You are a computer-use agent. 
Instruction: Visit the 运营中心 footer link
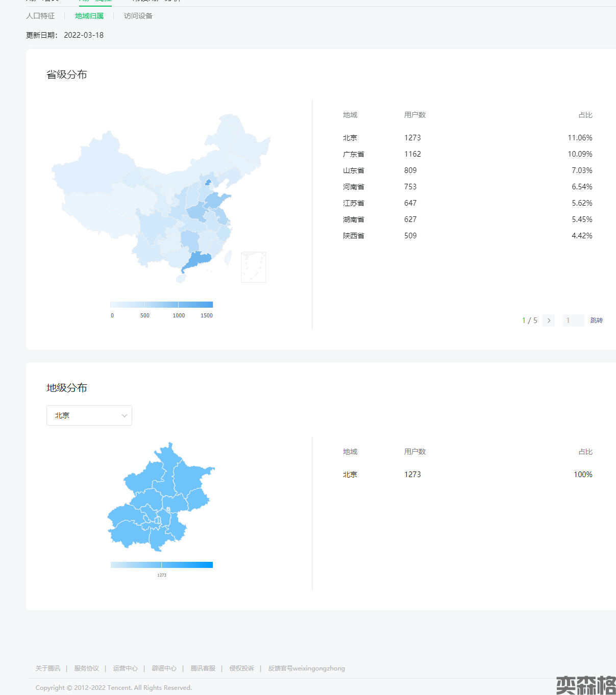click(x=125, y=668)
